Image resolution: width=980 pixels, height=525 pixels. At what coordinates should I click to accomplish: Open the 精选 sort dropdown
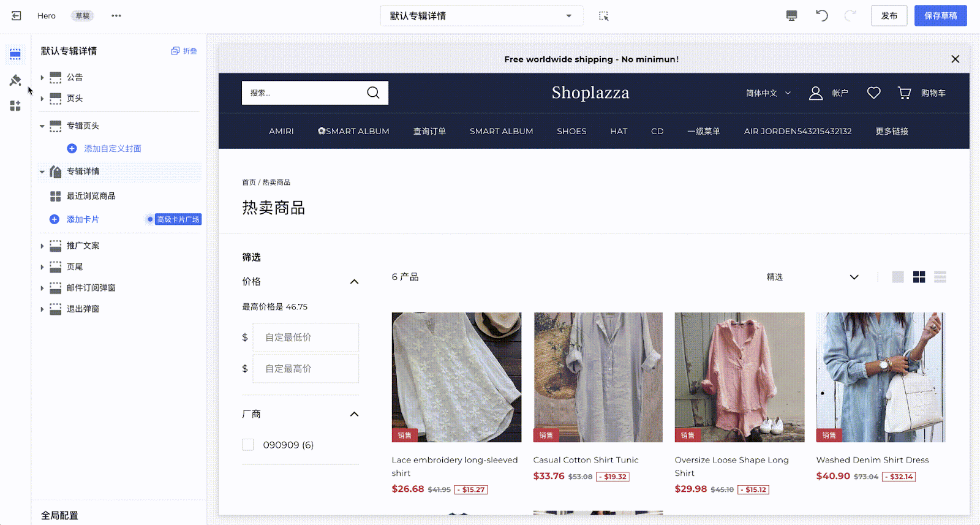812,277
